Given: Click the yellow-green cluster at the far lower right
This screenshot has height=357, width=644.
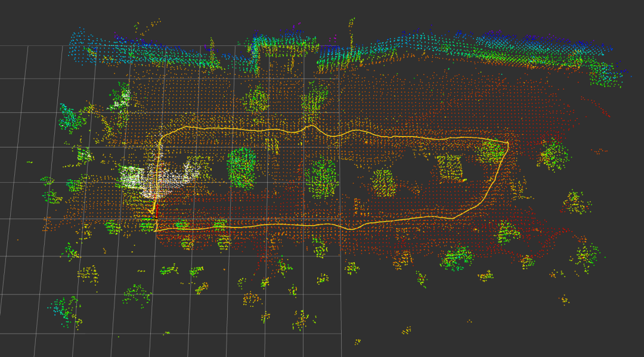Looking at the screenshot, I should coord(585,257).
